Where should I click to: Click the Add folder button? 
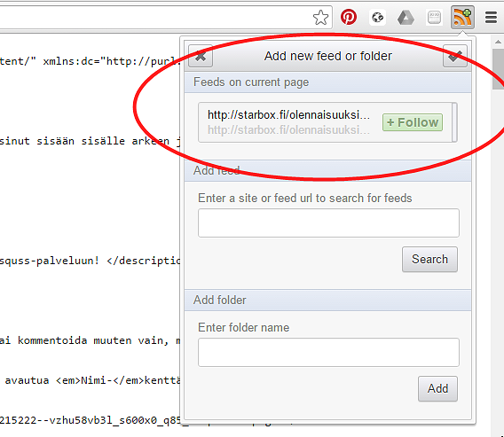(x=437, y=388)
